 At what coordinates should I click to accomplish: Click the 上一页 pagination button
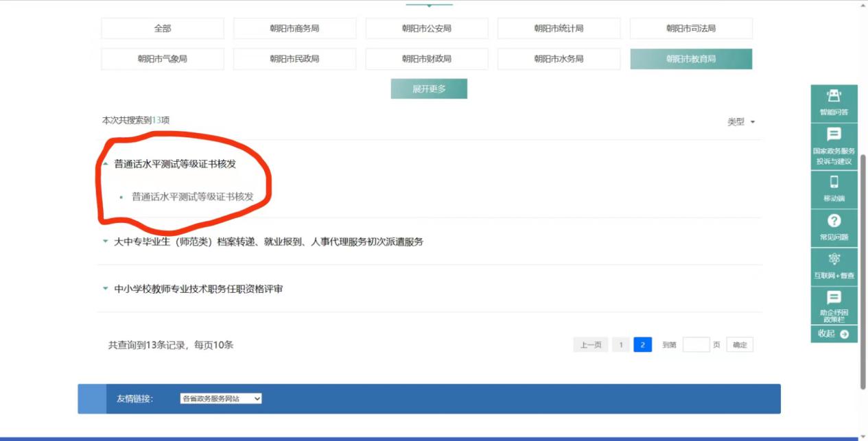tap(591, 345)
